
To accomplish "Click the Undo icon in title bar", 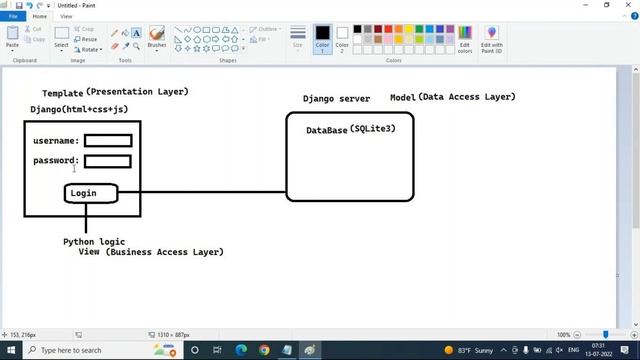I will click(29, 5).
